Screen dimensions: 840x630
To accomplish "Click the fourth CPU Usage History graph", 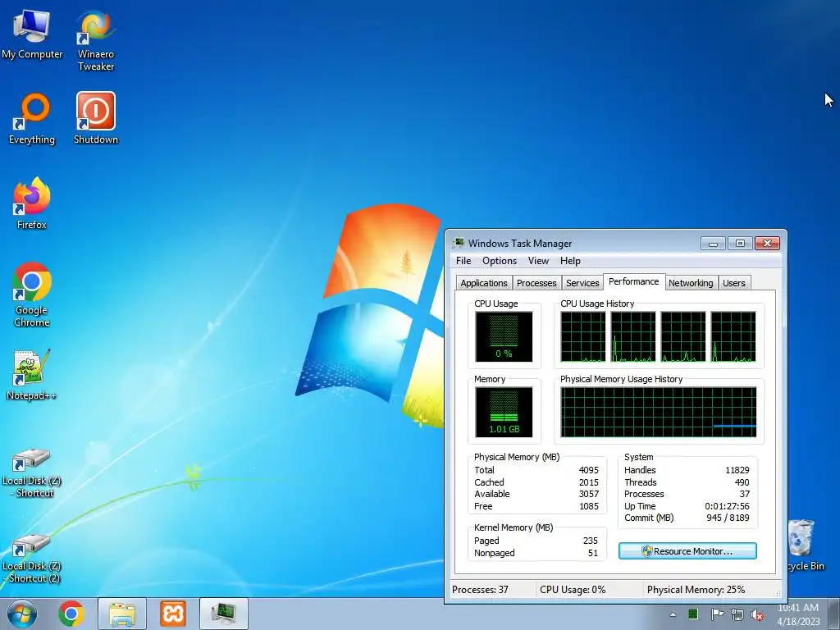I will (x=733, y=337).
